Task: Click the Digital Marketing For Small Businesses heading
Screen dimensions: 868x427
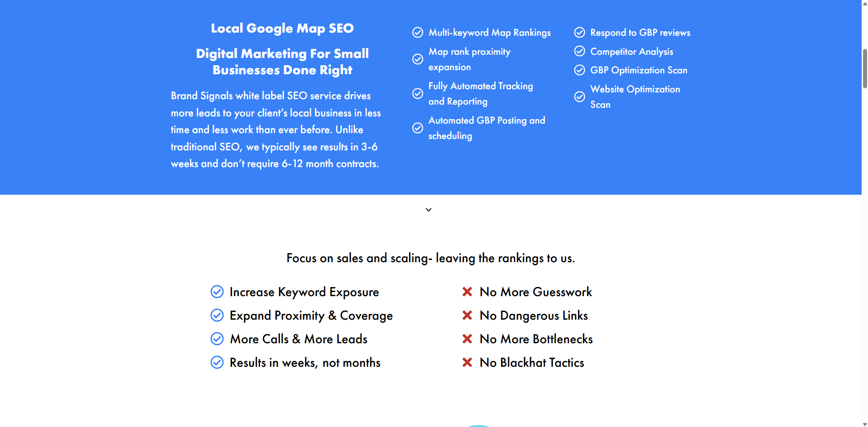Action: coord(282,62)
